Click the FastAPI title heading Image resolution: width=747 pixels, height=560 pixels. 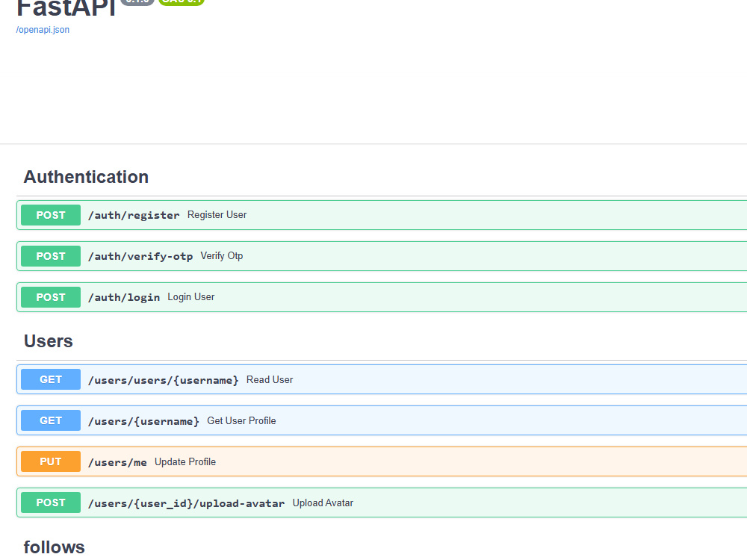tap(66, 8)
